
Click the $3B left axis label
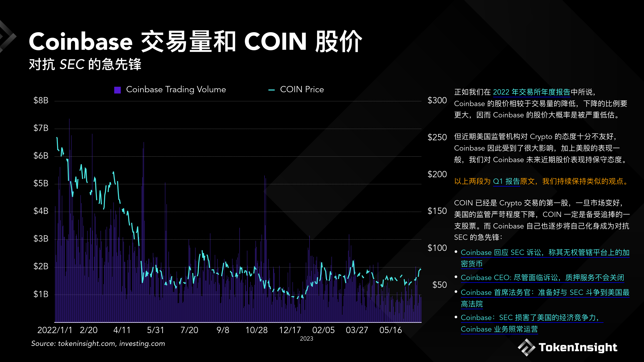41,239
